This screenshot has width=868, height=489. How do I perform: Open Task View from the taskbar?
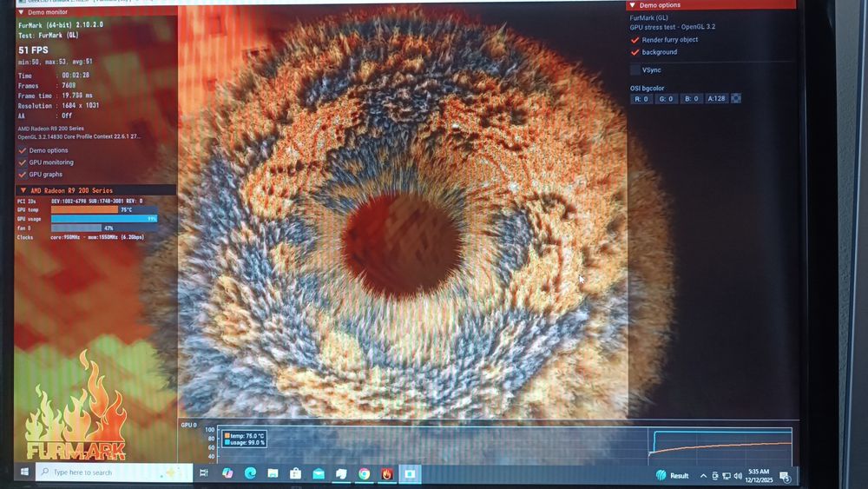click(x=204, y=473)
